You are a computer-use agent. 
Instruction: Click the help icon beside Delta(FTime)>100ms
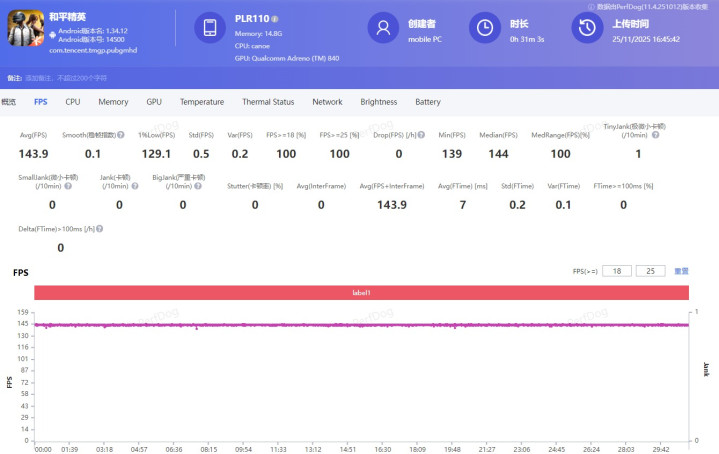[x=100, y=229]
